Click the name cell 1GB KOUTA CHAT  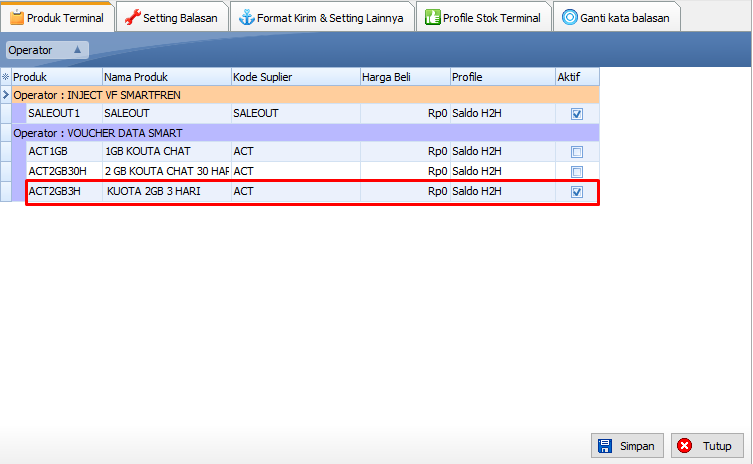(x=167, y=151)
